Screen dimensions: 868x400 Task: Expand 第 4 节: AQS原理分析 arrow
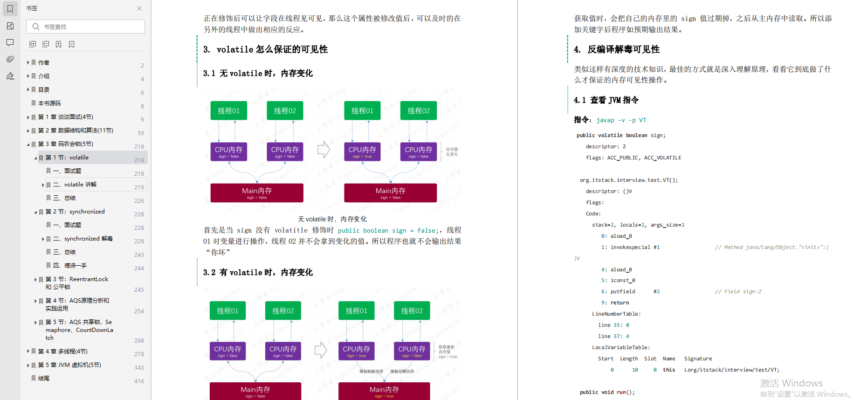tap(35, 301)
